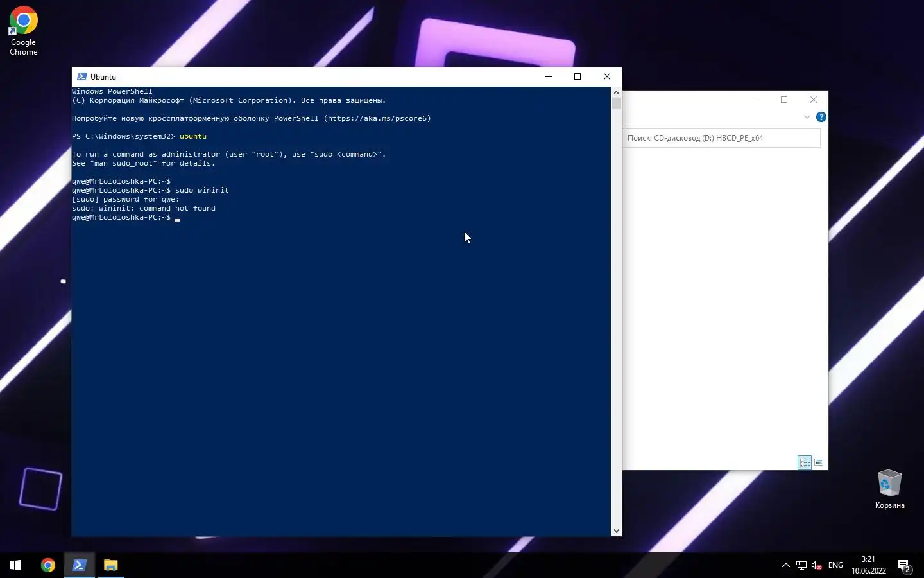Open the Recycle Bin (Корзина) icon
The height and width of the screenshot is (578, 924).
889,489
